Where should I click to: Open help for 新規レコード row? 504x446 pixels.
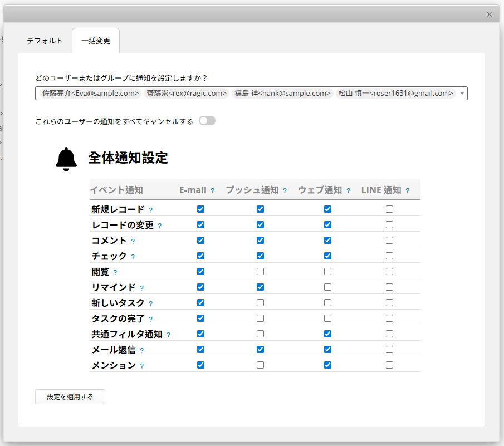pos(151,210)
